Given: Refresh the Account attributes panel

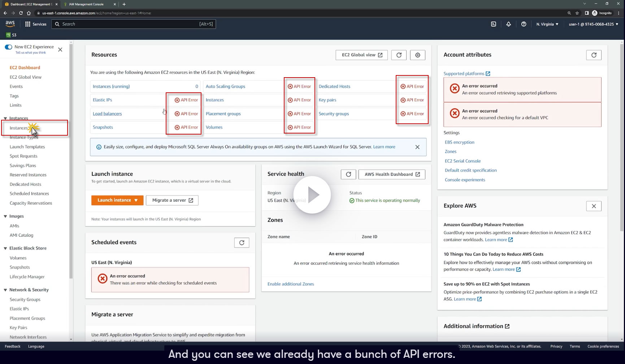Looking at the screenshot, I should [x=594, y=55].
